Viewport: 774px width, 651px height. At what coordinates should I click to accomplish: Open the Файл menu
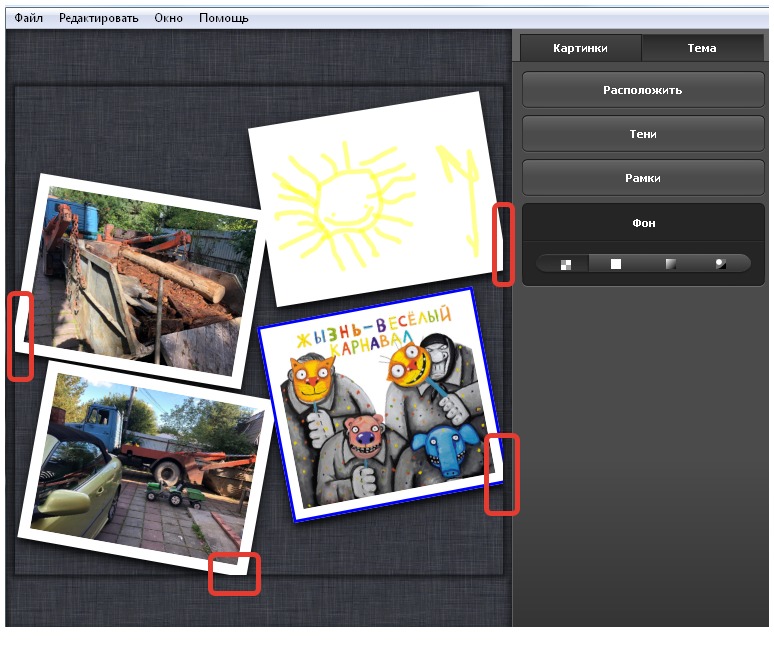[x=28, y=18]
